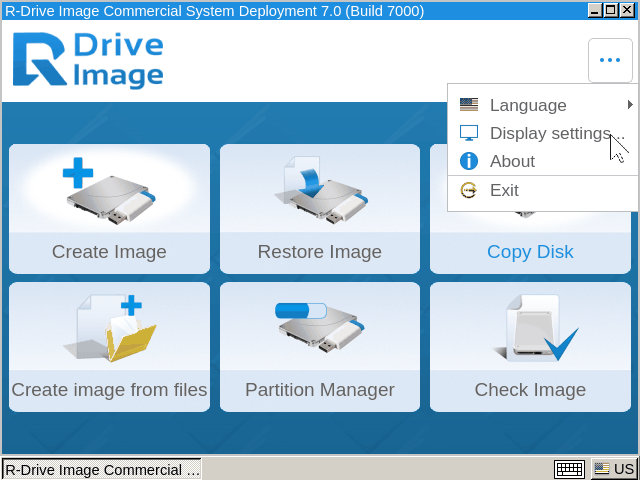The width and height of the screenshot is (640, 480).
Task: Open the on-screen keyboard icon in taskbar
Action: click(570, 469)
